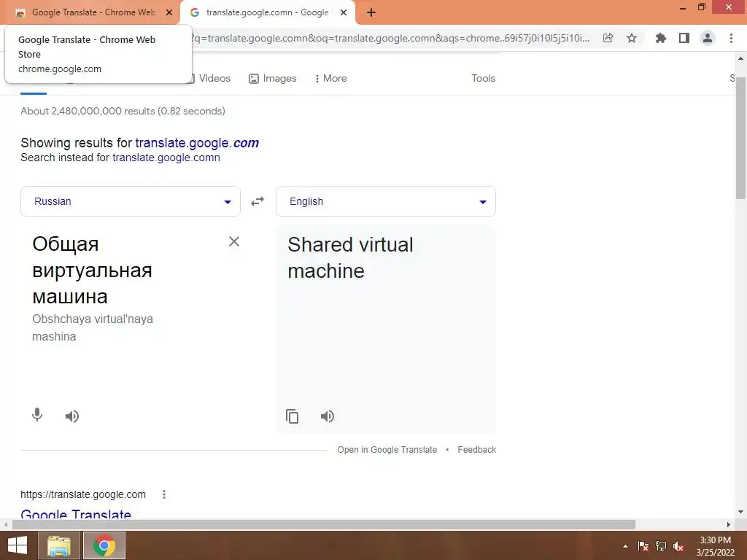Share this page from the address bar
This screenshot has width=747, height=560.
pyautogui.click(x=608, y=38)
